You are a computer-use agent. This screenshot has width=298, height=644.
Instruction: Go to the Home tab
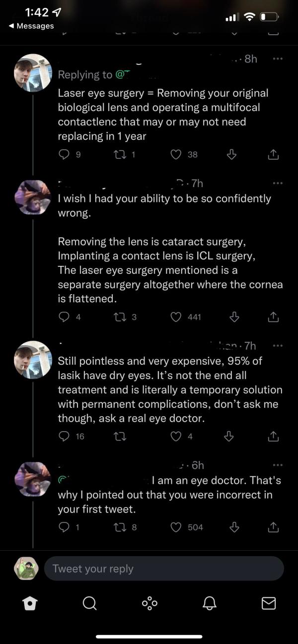[x=30, y=603]
